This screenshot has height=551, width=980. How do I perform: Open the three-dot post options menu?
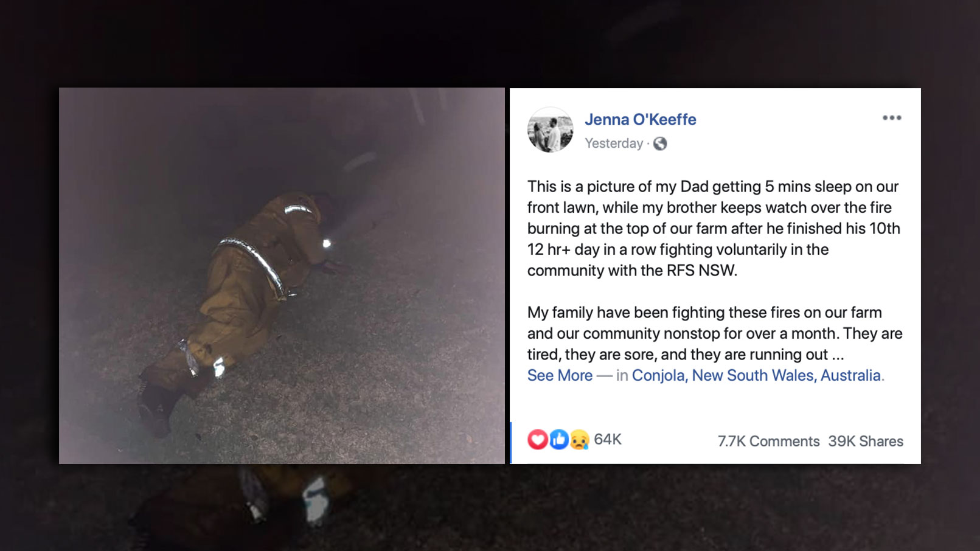click(x=892, y=118)
